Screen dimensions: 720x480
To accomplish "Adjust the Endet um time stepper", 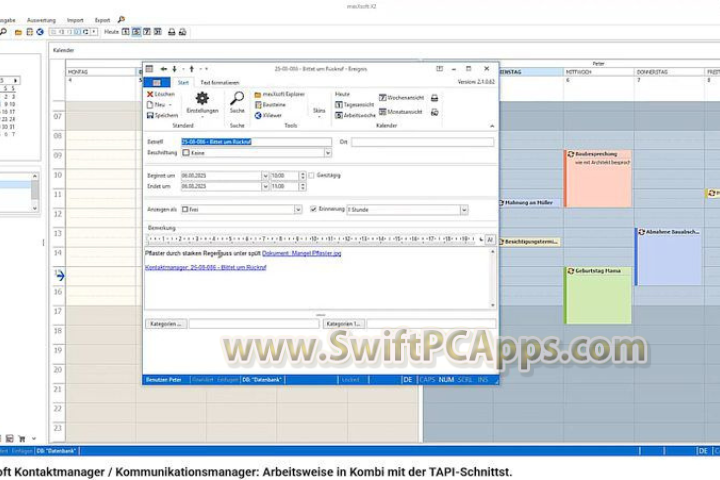I will coord(302,186).
